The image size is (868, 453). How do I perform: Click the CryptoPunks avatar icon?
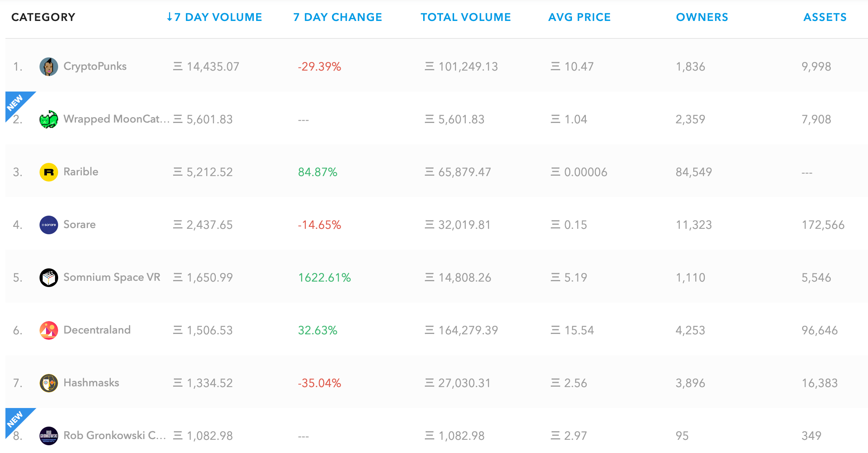click(49, 67)
